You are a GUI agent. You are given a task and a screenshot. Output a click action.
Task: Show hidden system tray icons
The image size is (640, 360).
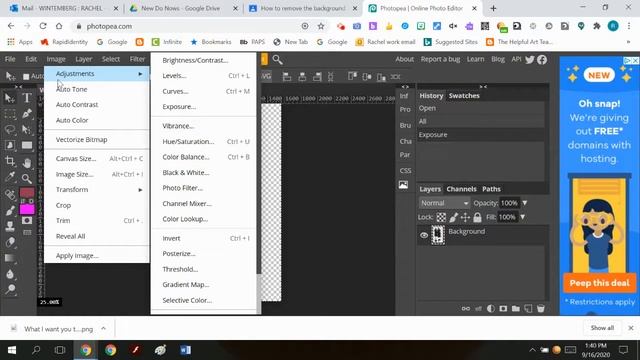[532, 350]
